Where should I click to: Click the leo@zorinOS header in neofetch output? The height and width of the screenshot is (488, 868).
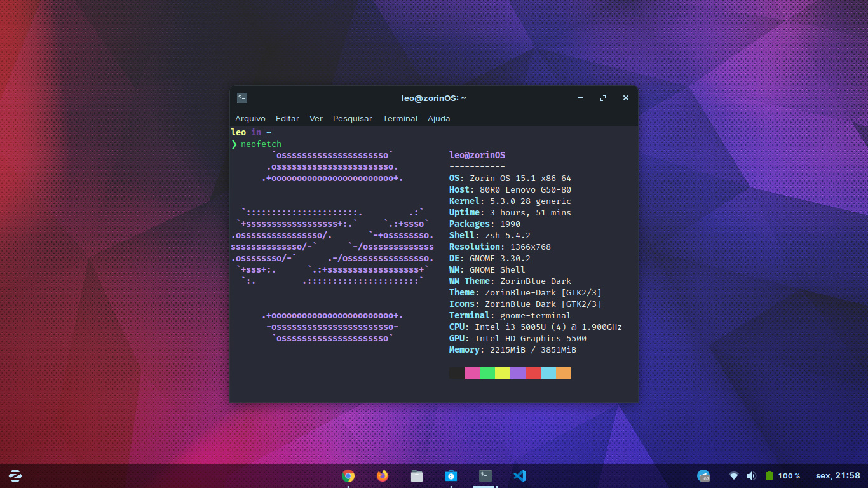point(477,156)
